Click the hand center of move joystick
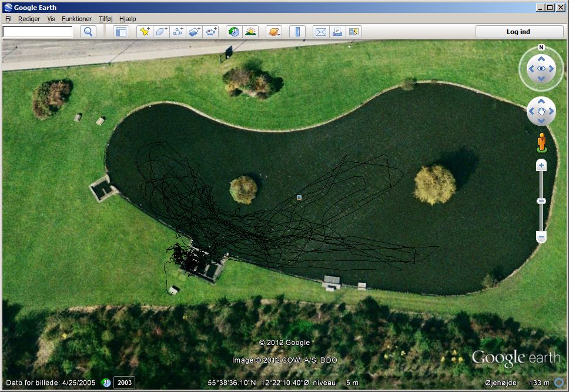This screenshot has height=392, width=569. tap(541, 111)
